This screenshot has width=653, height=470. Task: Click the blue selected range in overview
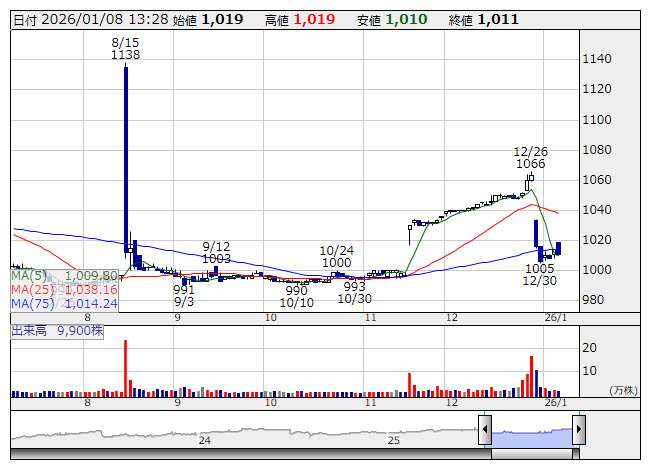[532, 438]
